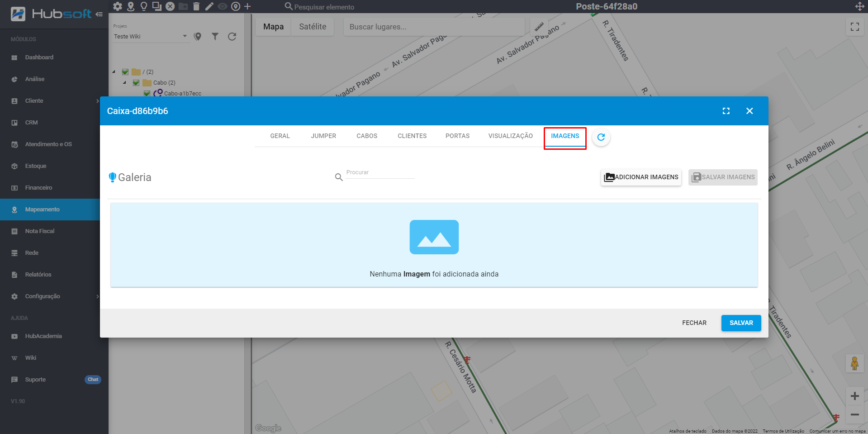Uncheck the root folder checkbox
Viewport: 868px width, 434px height.
click(x=125, y=72)
